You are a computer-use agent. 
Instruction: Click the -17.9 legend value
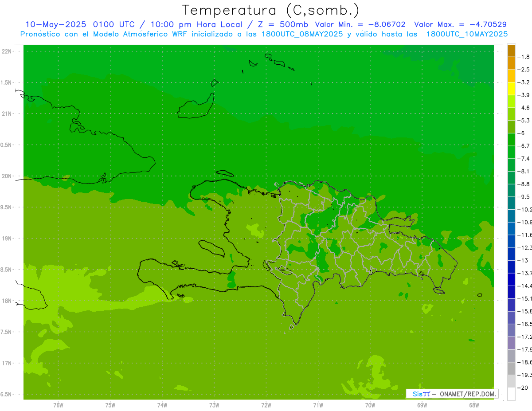(524, 349)
